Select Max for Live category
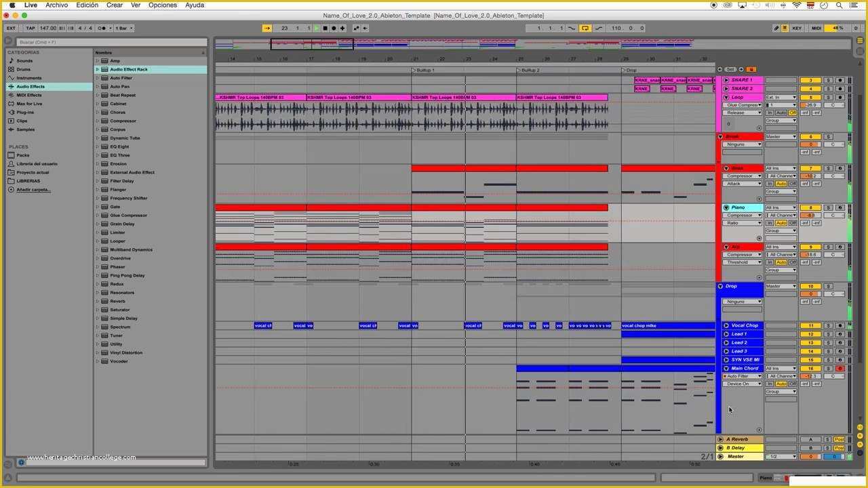Viewport: 868px width, 488px height. click(29, 104)
